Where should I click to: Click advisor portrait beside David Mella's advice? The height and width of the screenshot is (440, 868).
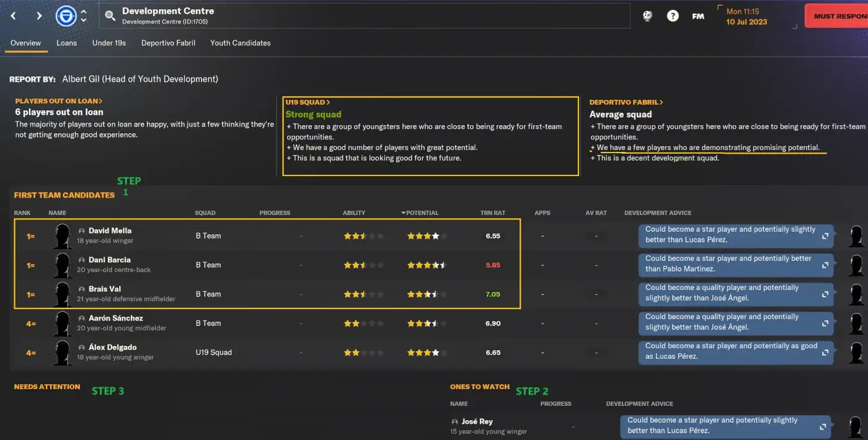(x=857, y=236)
